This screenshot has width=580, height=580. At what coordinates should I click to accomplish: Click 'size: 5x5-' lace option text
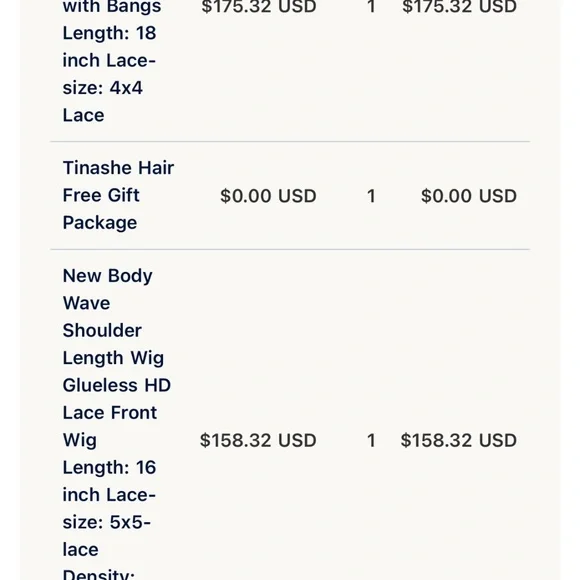point(107,522)
